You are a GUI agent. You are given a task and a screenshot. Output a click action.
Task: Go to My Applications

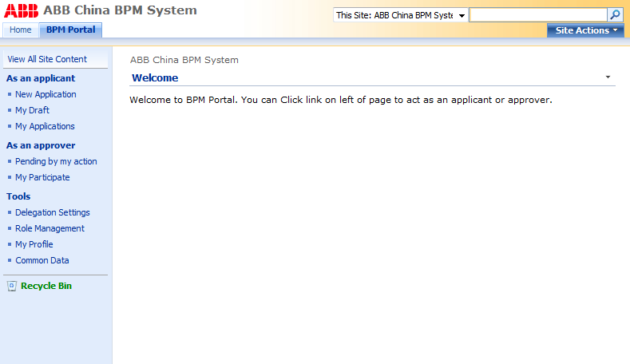click(45, 126)
